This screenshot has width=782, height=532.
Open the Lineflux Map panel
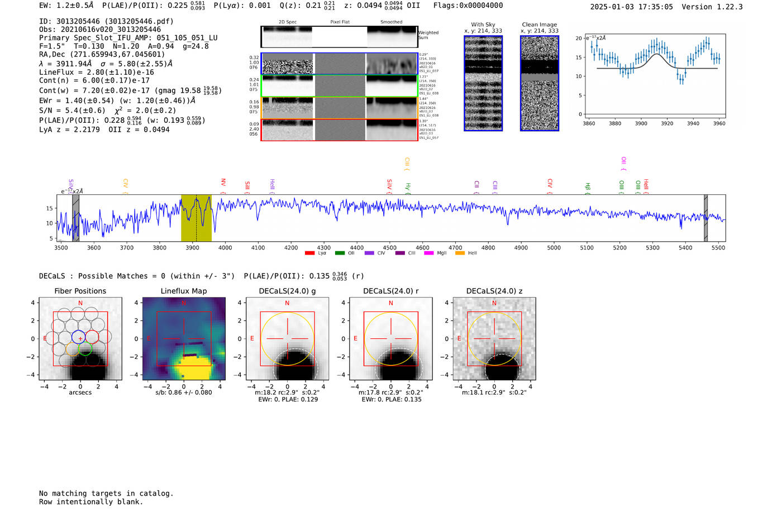[184, 339]
